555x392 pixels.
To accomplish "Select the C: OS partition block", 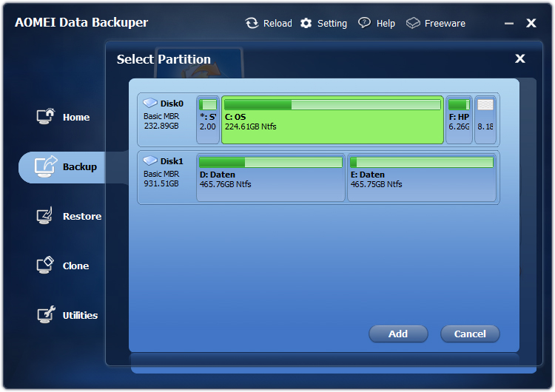I will click(332, 120).
